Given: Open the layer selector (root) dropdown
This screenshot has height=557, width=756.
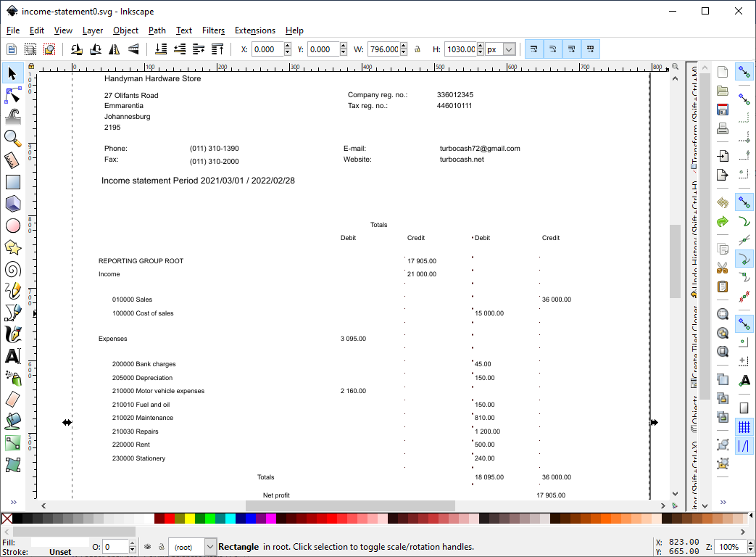Looking at the screenshot, I should (210, 547).
